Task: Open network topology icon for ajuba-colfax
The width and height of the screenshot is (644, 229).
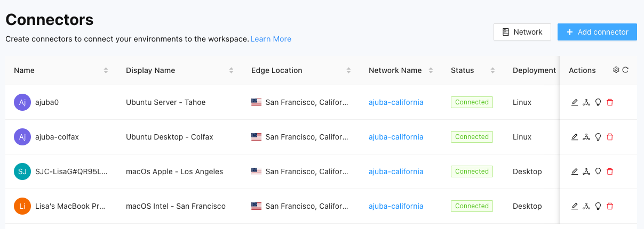Action: pos(586,137)
